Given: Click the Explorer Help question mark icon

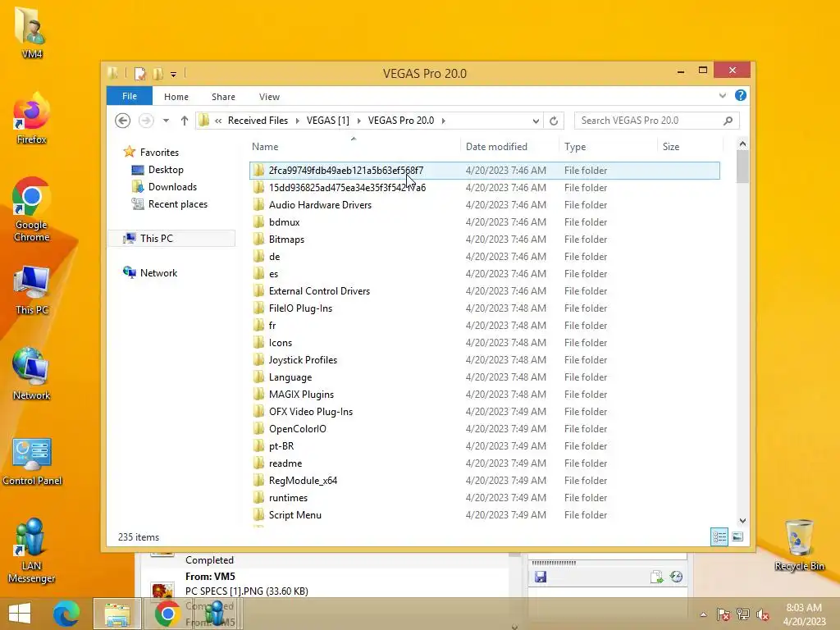Looking at the screenshot, I should point(741,95).
